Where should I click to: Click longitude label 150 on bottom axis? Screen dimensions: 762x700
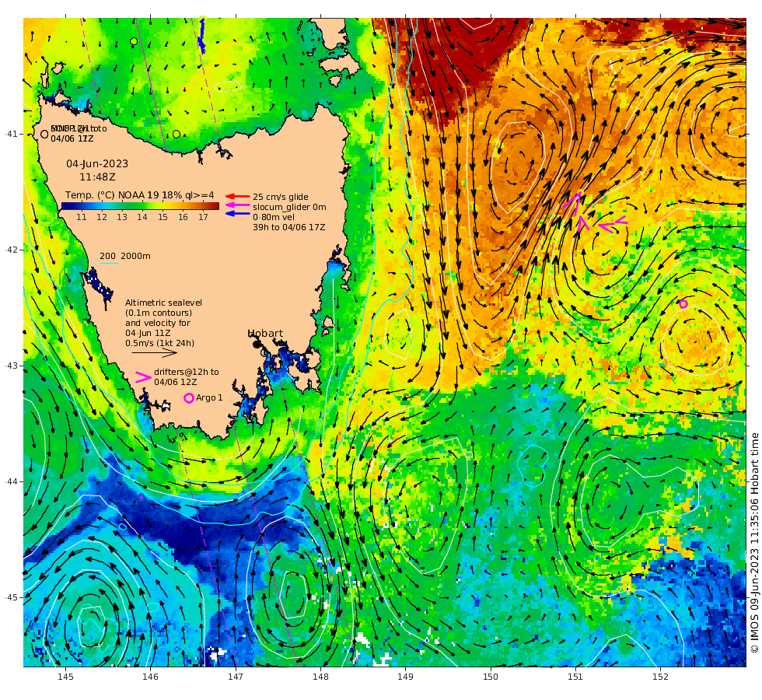[x=491, y=677]
